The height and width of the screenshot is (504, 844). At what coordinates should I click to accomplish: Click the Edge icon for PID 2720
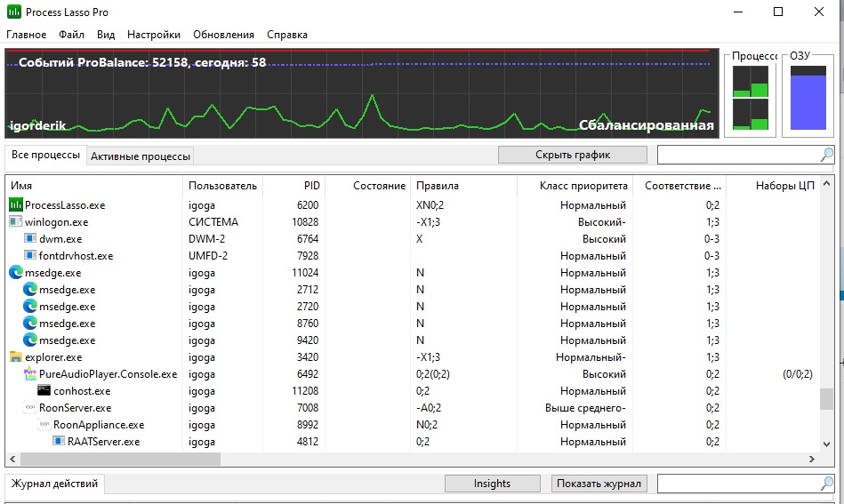tap(30, 307)
